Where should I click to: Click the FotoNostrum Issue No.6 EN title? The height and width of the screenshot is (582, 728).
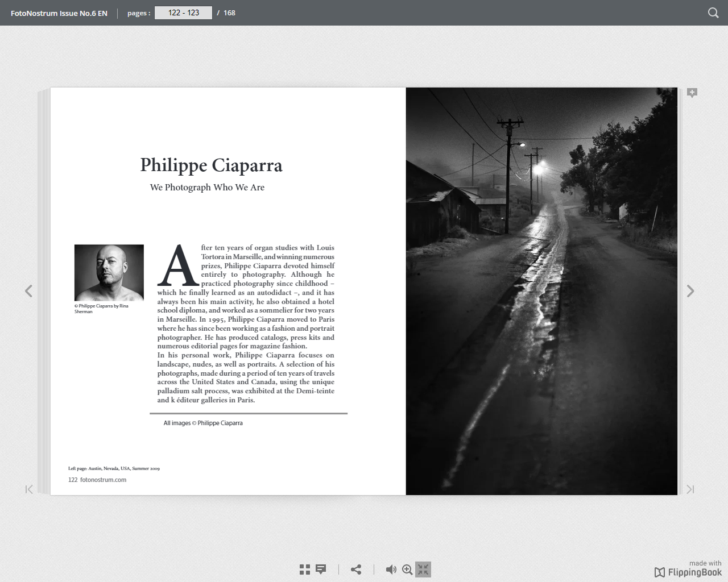coord(59,13)
